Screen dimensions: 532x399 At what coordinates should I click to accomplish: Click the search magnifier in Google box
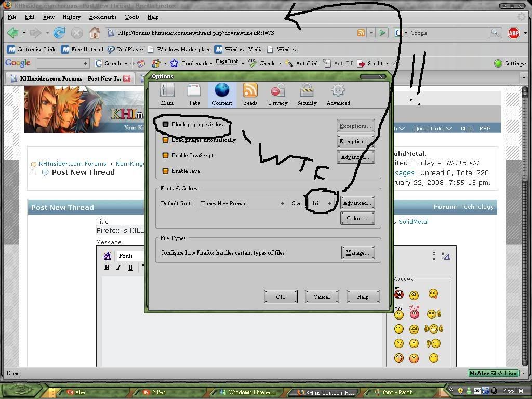point(495,33)
